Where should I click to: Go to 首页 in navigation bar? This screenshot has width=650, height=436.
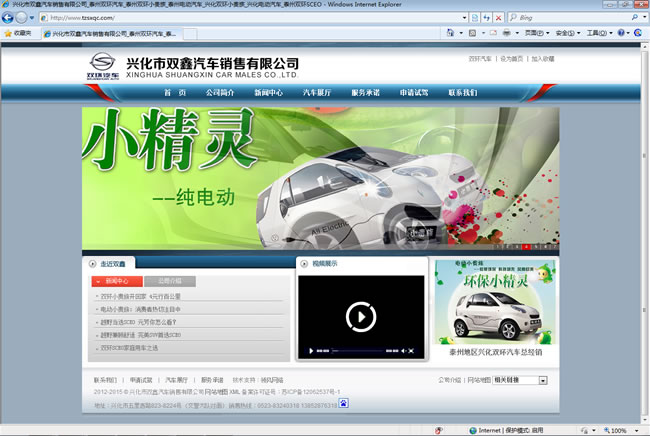click(x=175, y=93)
